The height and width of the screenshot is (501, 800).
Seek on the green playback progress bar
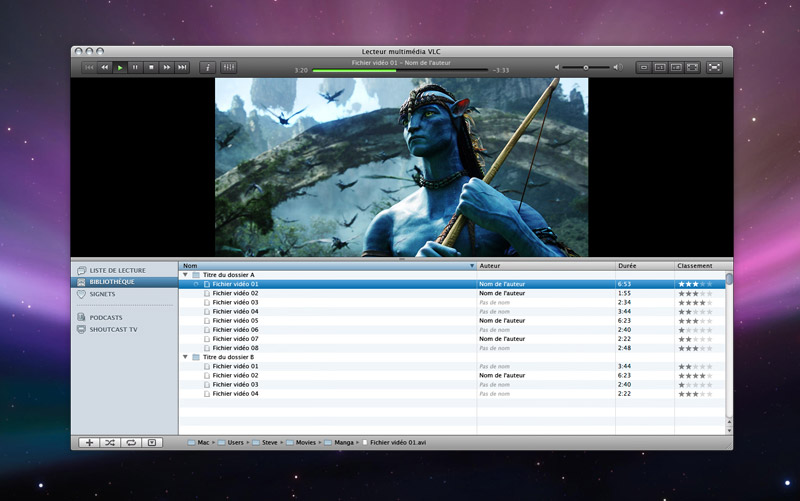(x=400, y=70)
